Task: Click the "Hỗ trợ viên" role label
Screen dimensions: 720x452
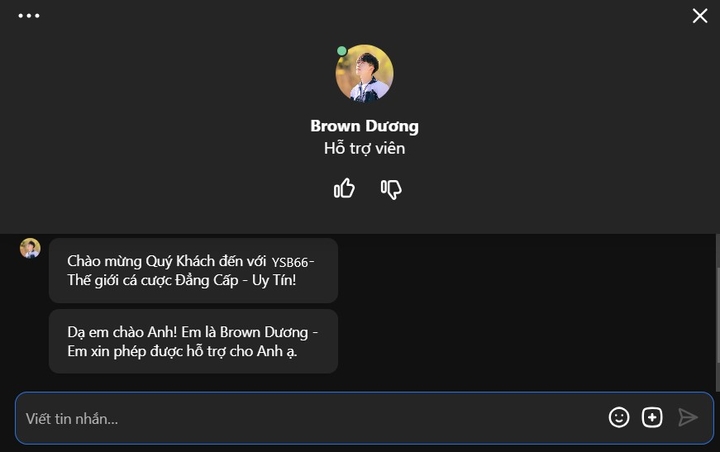Action: tap(364, 148)
